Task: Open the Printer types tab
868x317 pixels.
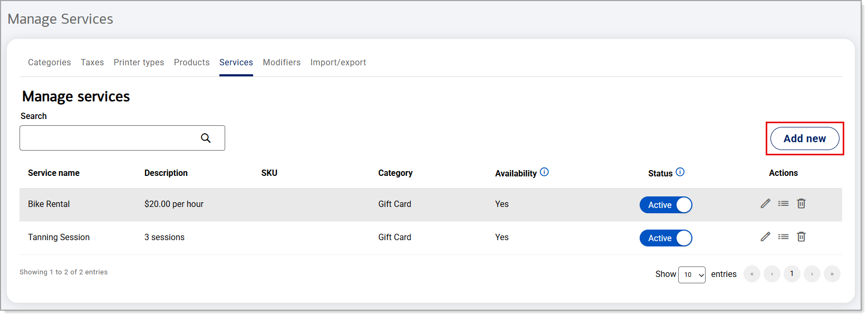Action: tap(139, 62)
